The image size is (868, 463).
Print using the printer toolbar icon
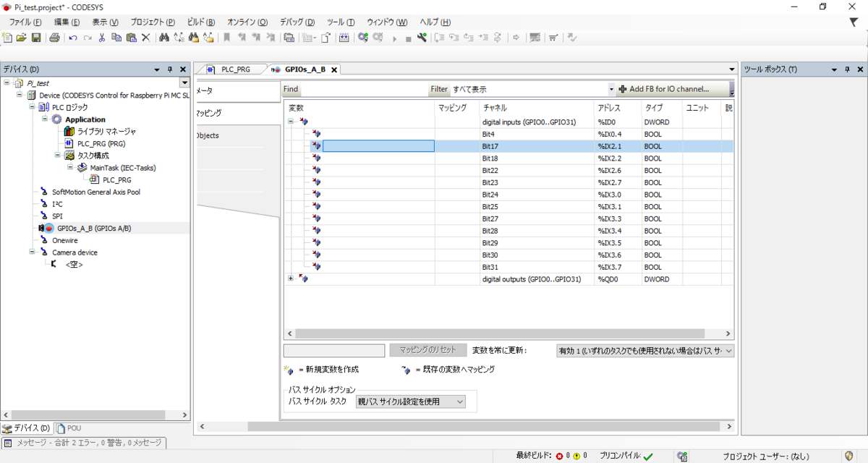coord(54,38)
